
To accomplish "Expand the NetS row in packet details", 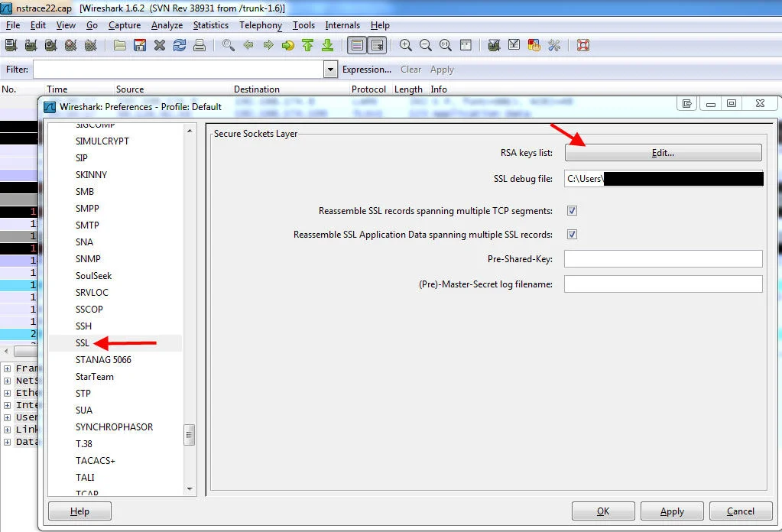I will tap(7, 381).
